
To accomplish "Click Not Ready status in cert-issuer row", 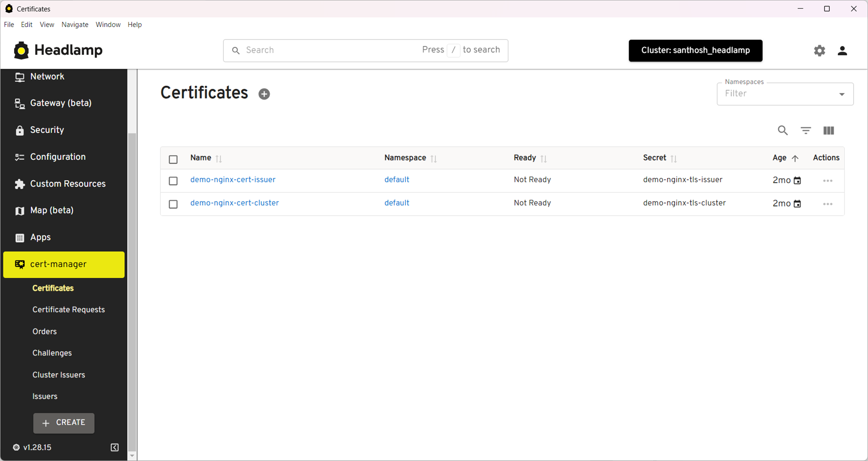I will pyautogui.click(x=532, y=180).
